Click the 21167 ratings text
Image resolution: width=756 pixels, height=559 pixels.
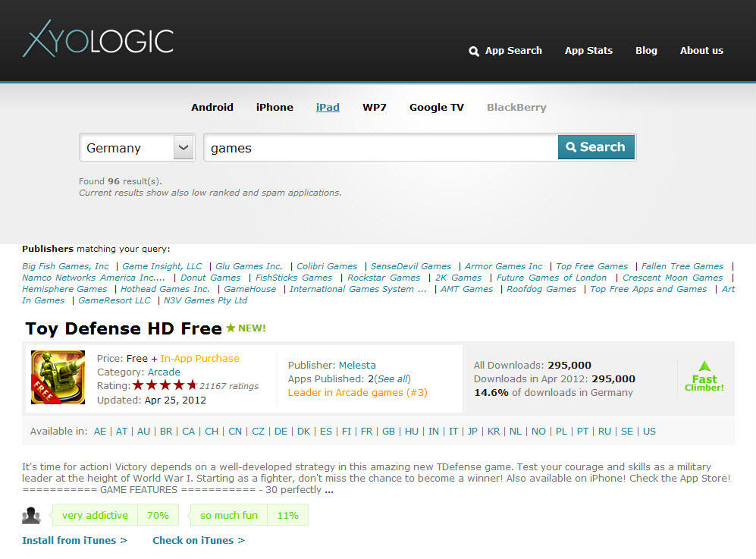click(229, 386)
